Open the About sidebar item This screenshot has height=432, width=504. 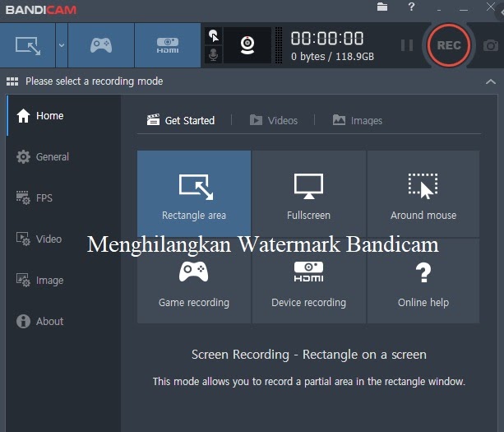63,322
